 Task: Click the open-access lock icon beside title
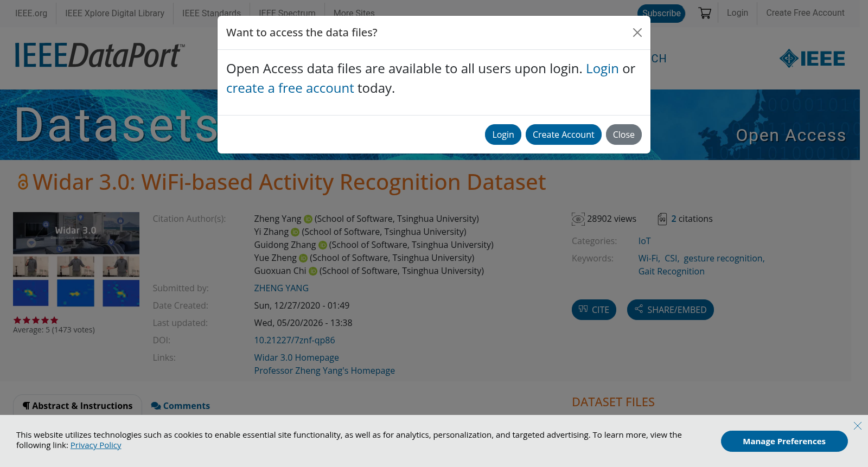coord(22,182)
